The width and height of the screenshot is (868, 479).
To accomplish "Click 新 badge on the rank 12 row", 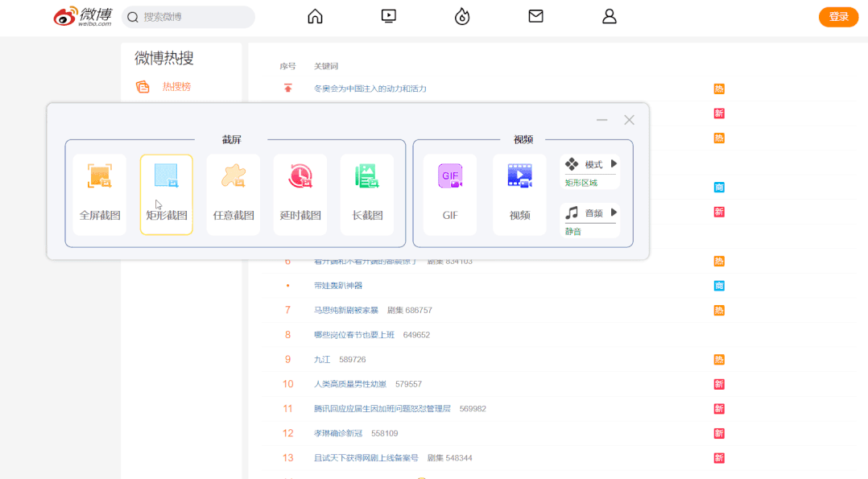I will tap(719, 434).
